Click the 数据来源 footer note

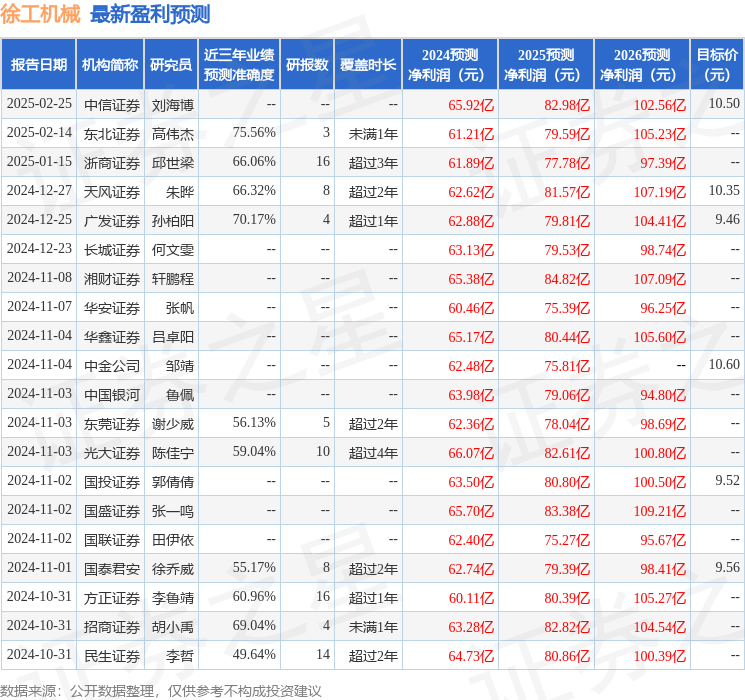point(161,690)
